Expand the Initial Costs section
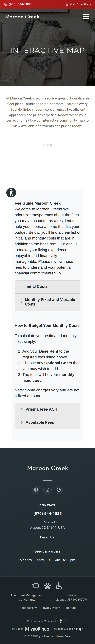 pos(47,286)
